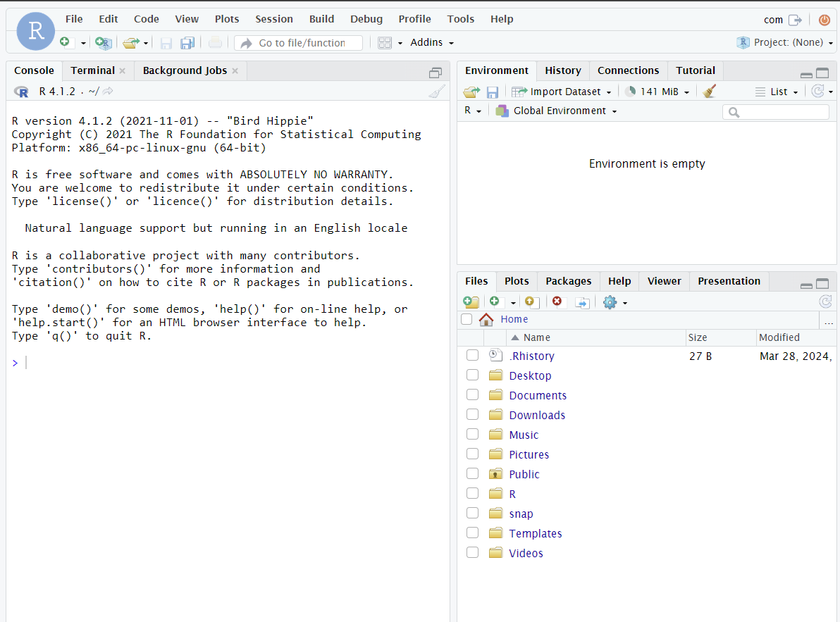Open the .Rhistory file link
840x622 pixels.
click(x=531, y=356)
